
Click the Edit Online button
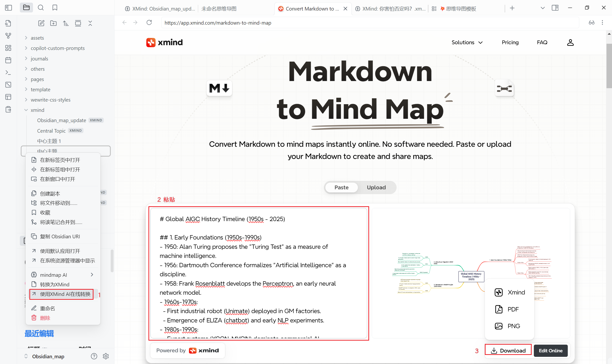click(x=550, y=351)
